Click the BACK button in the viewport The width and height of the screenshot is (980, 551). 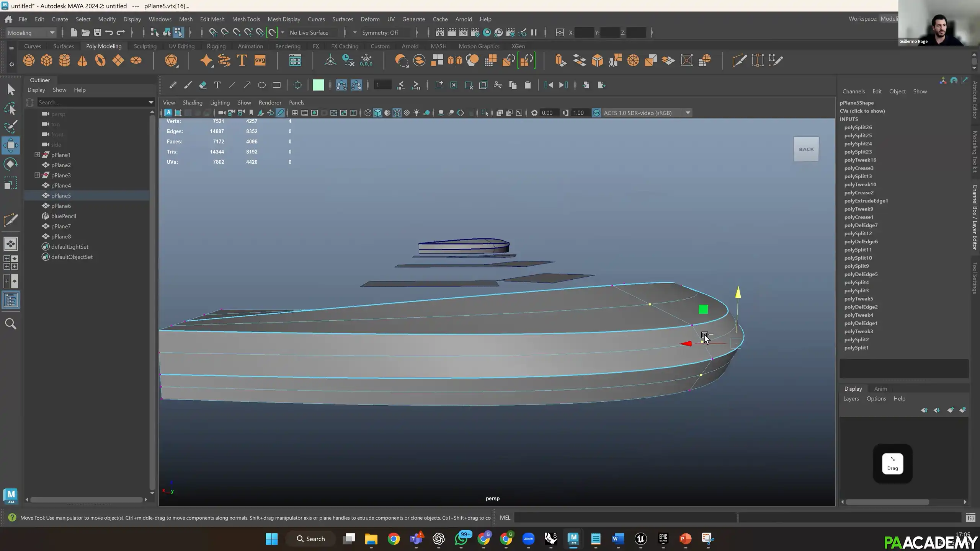(x=806, y=149)
